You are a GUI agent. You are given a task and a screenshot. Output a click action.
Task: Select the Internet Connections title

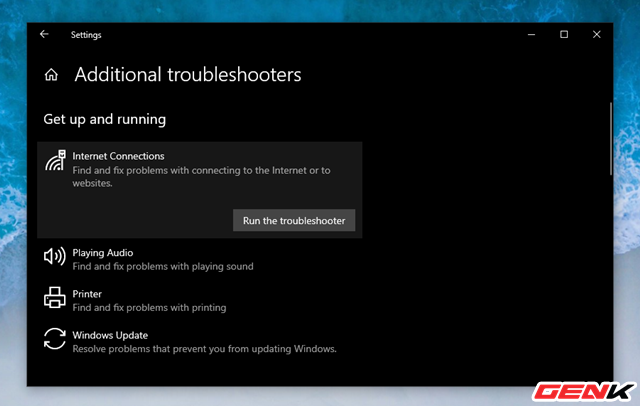118,156
